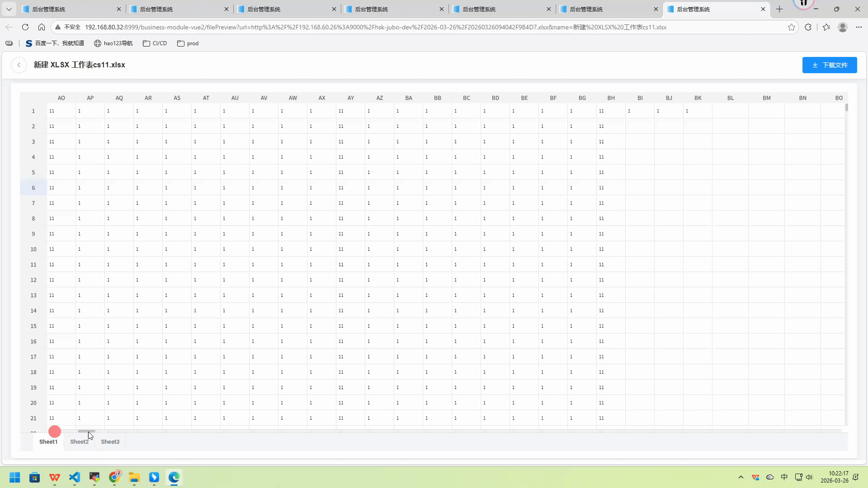
Task: Click the horizontal scrollbar thumb of the sheet
Action: pyautogui.click(x=86, y=431)
